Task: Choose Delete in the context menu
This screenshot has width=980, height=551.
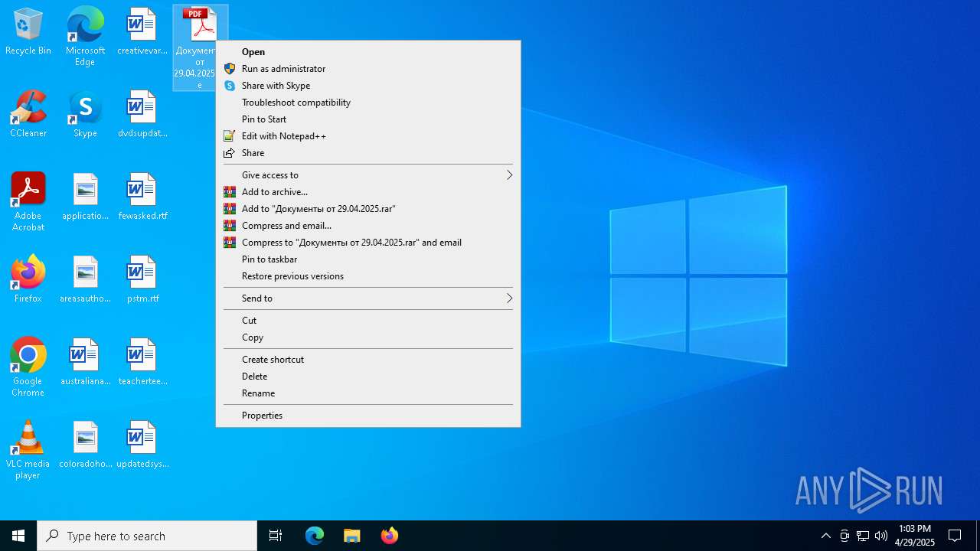Action: [368, 377]
